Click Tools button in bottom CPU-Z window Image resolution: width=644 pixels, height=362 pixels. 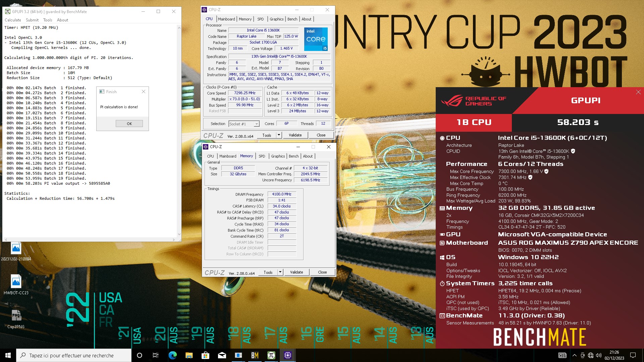click(x=268, y=273)
